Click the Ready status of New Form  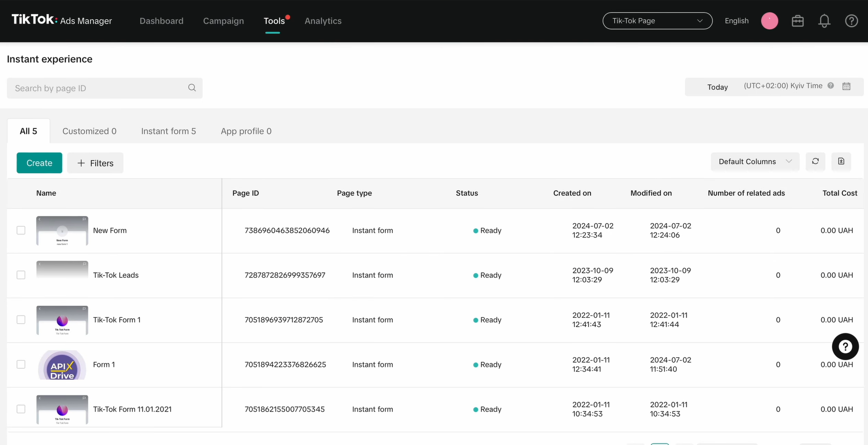487,230
